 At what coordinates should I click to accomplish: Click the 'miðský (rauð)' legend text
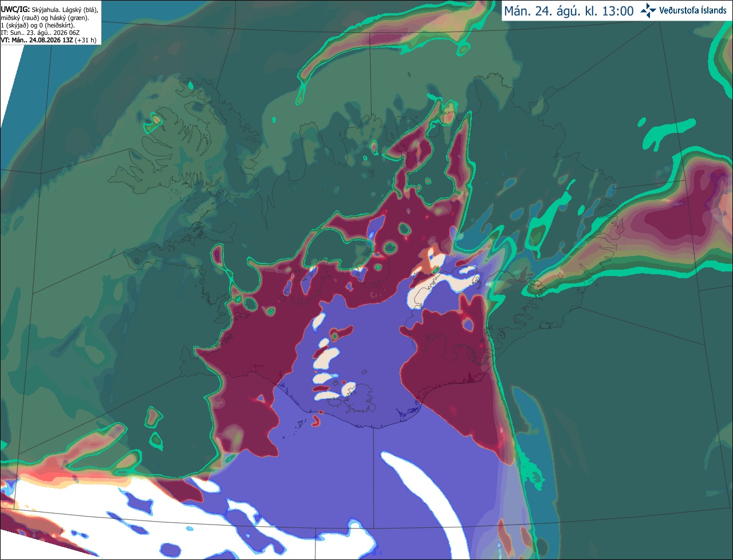point(21,18)
